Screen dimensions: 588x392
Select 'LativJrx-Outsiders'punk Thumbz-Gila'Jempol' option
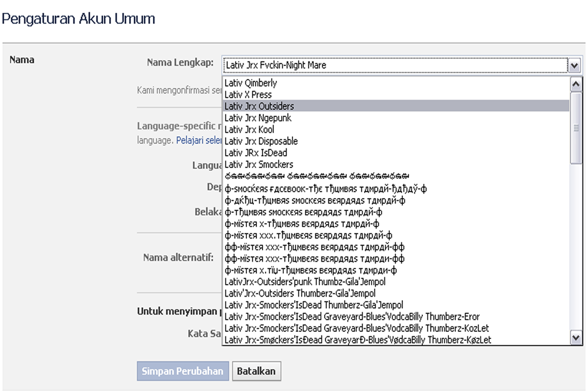point(305,282)
